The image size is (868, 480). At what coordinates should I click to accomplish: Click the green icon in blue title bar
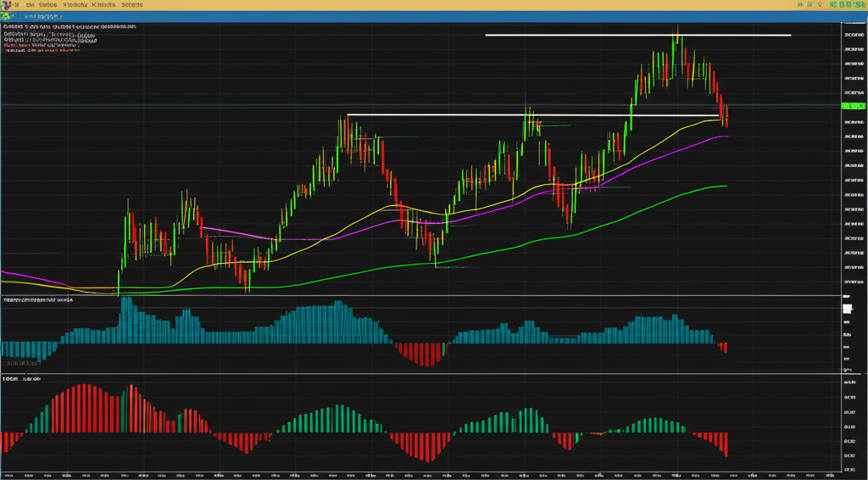pos(6,16)
